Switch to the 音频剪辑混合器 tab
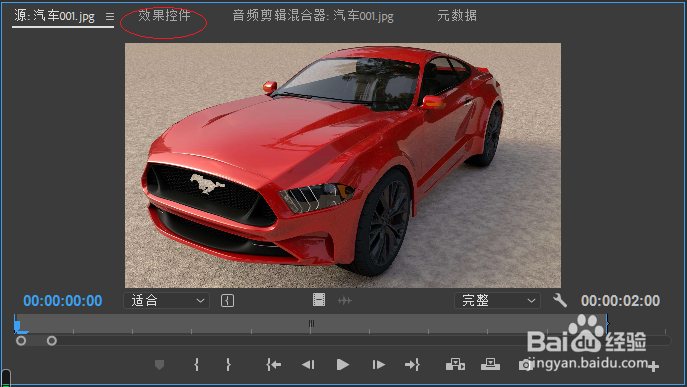The image size is (687, 387). [x=312, y=16]
